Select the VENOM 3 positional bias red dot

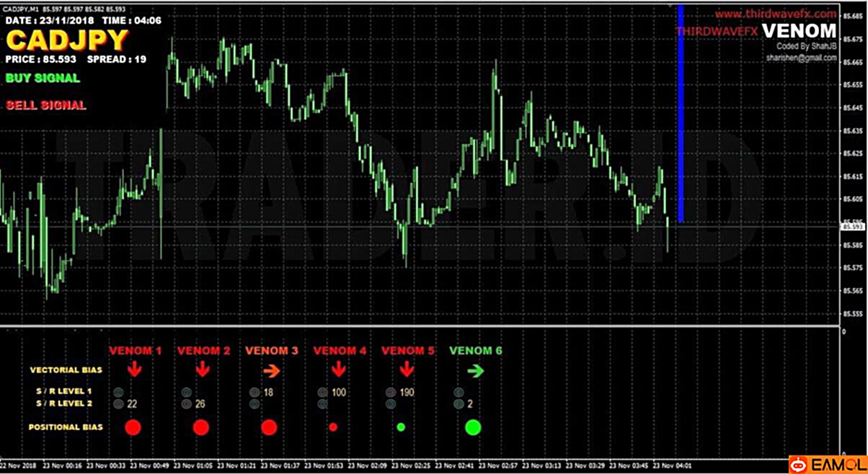[x=269, y=427]
